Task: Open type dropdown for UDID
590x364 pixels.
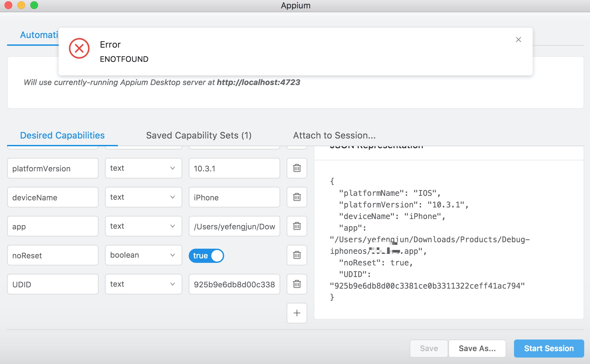Action: click(143, 284)
